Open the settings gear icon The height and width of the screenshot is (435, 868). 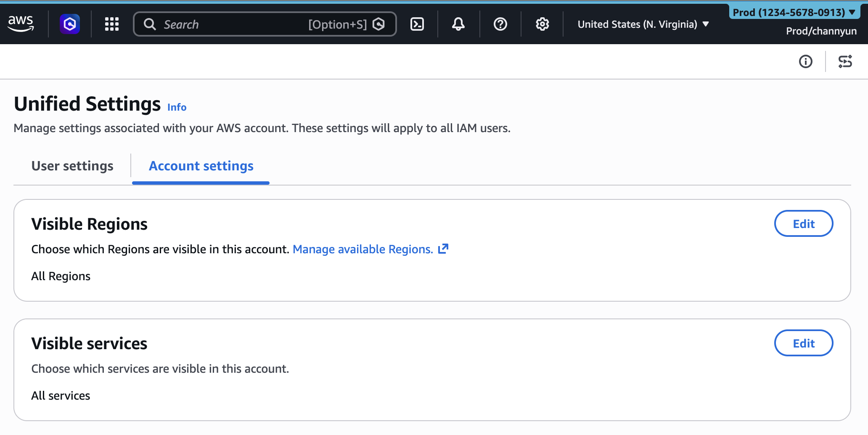[x=542, y=24]
